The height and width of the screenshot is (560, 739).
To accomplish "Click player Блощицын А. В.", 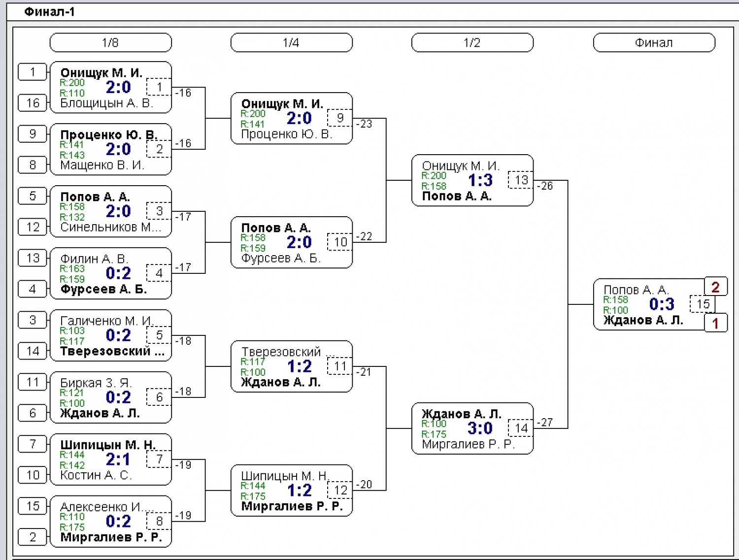I will [x=106, y=103].
